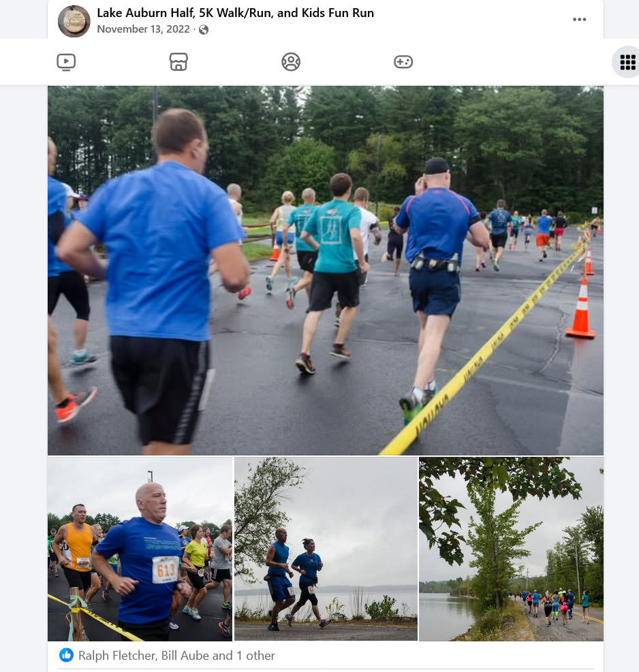
Task: Click the orange traffic cone in main photo
Action: tap(580, 308)
